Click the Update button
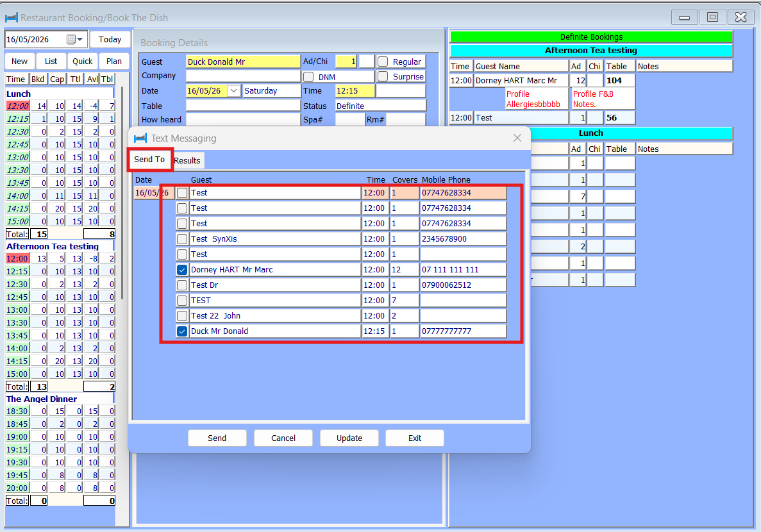This screenshot has height=532, width=761. pyautogui.click(x=349, y=438)
